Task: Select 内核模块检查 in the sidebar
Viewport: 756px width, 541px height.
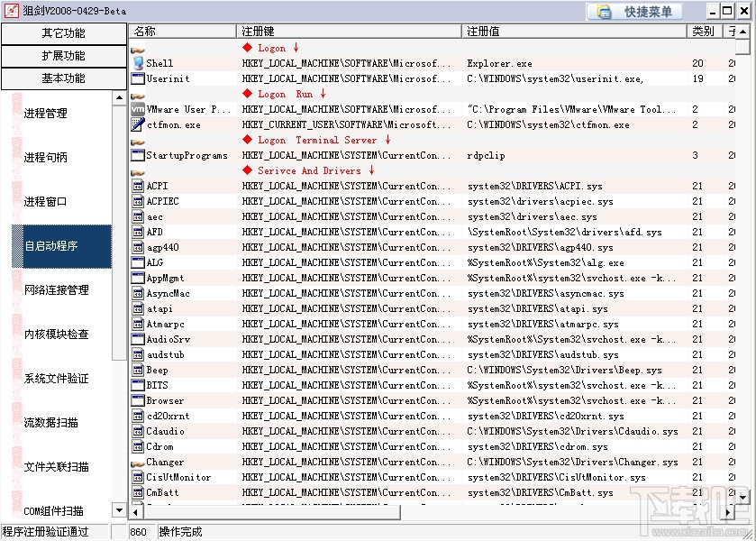Action: click(57, 334)
